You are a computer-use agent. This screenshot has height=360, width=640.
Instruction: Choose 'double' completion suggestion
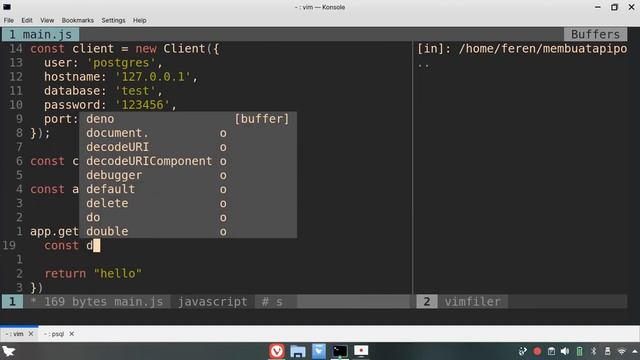tap(188, 231)
